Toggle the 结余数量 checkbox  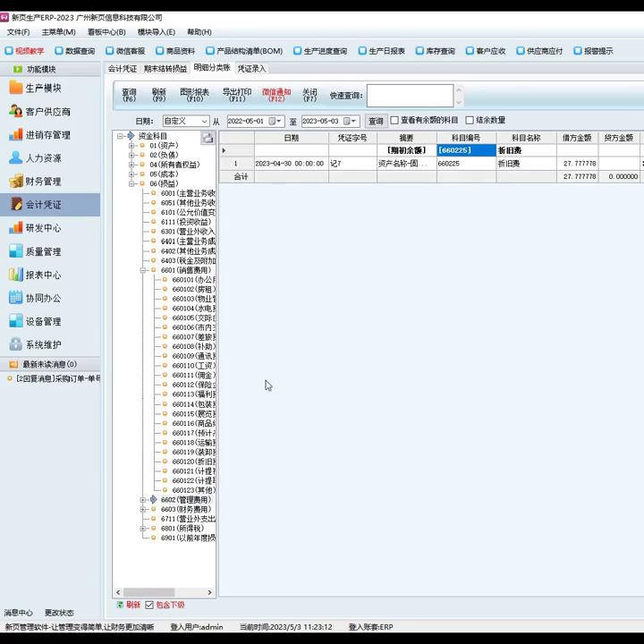click(x=470, y=121)
